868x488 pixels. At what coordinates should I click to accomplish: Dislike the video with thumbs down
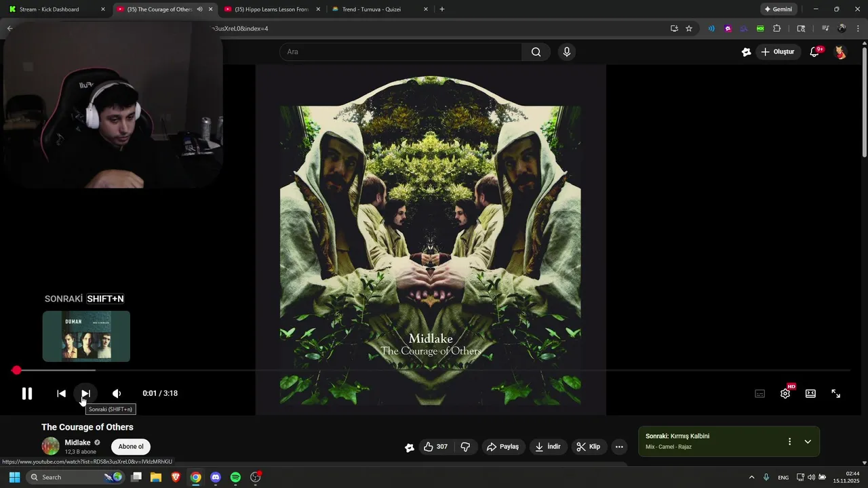[x=465, y=447]
